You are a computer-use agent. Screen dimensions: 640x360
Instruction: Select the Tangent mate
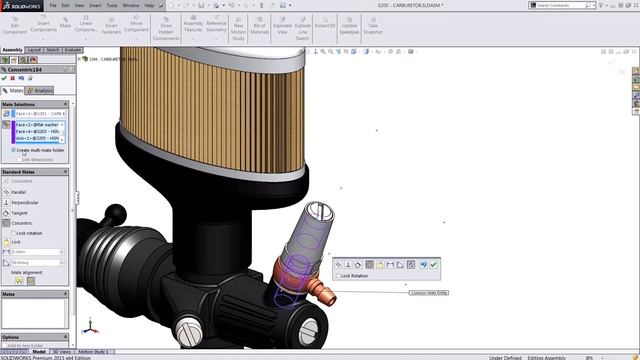coord(6,213)
